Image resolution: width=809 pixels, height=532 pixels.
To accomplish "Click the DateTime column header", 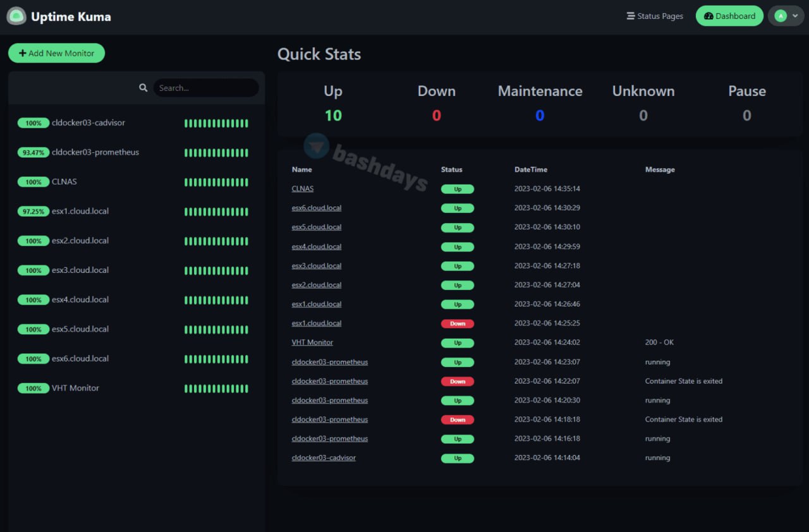I will coord(531,169).
